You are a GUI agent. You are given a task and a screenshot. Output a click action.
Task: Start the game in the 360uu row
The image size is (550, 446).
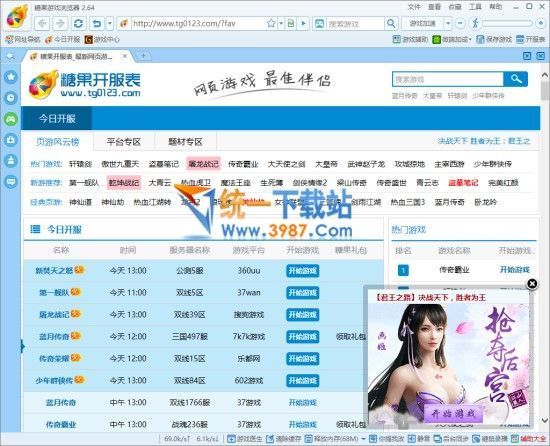click(x=302, y=271)
